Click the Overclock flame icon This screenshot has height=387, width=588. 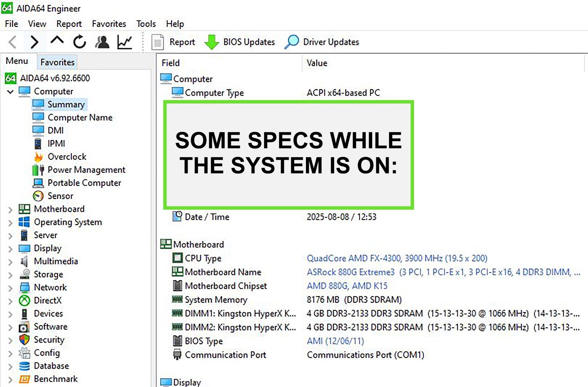[38, 157]
